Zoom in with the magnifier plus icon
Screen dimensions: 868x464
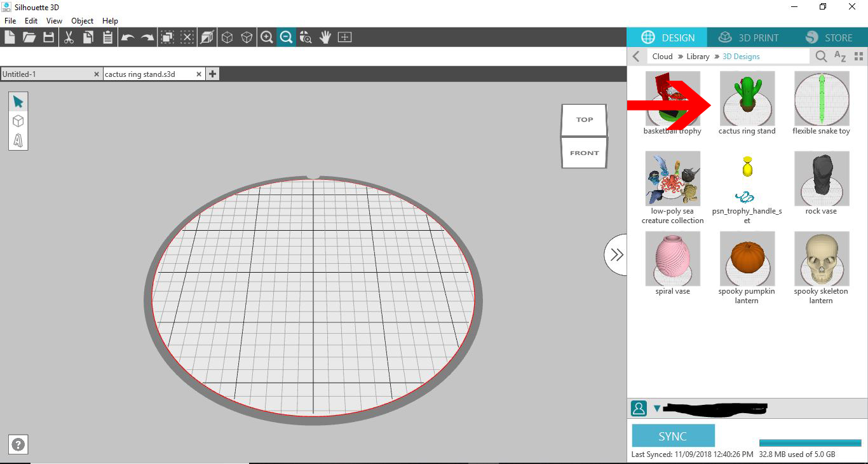(x=267, y=38)
